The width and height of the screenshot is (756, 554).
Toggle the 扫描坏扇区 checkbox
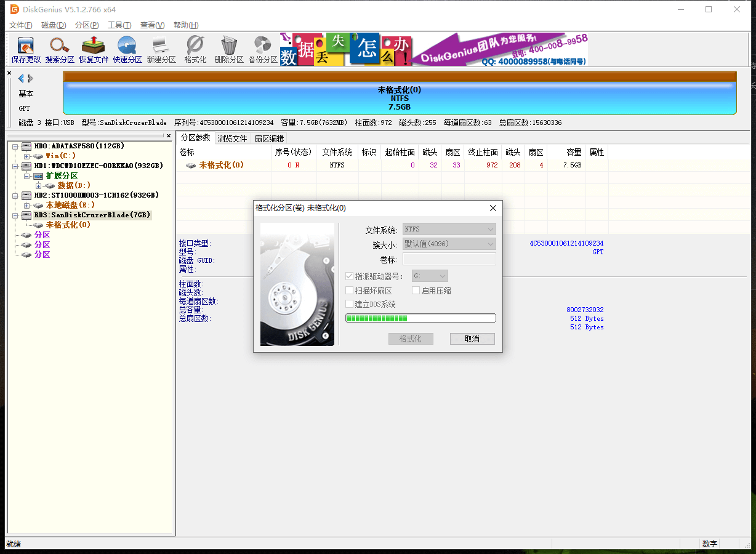pyautogui.click(x=350, y=290)
